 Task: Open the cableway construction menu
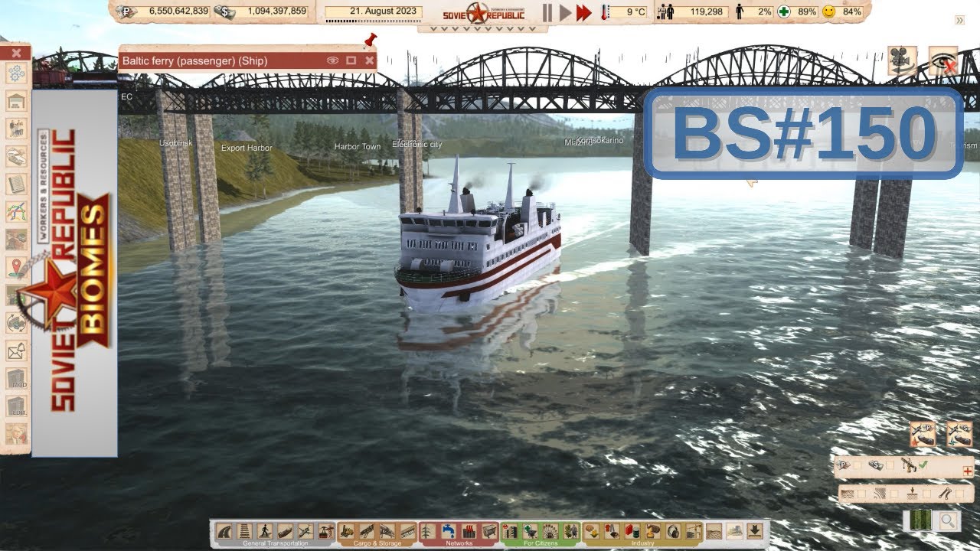325,531
